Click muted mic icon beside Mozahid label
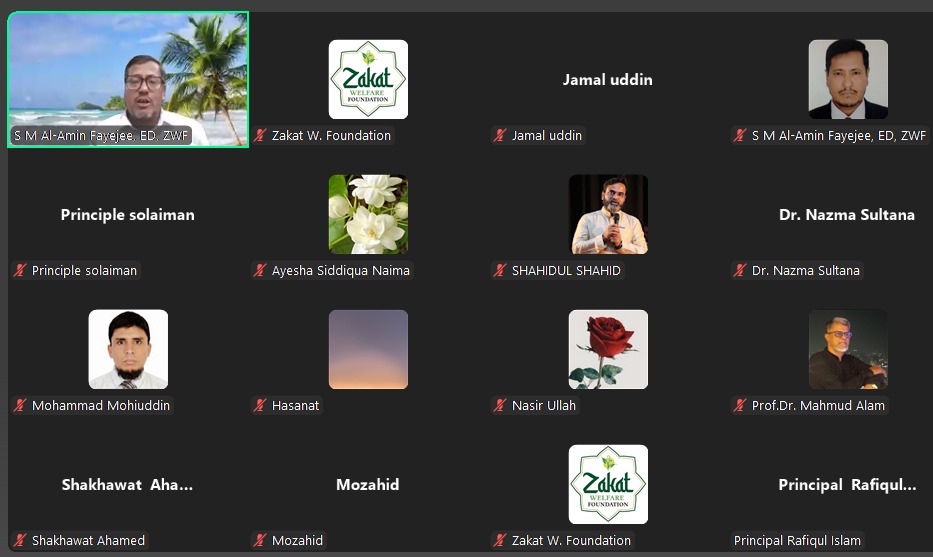 click(259, 540)
